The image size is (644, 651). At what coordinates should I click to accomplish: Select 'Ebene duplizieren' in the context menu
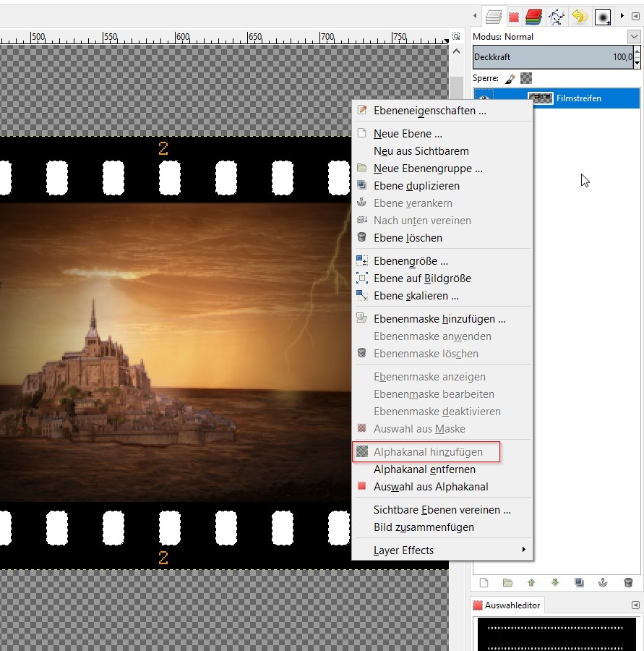(x=416, y=186)
